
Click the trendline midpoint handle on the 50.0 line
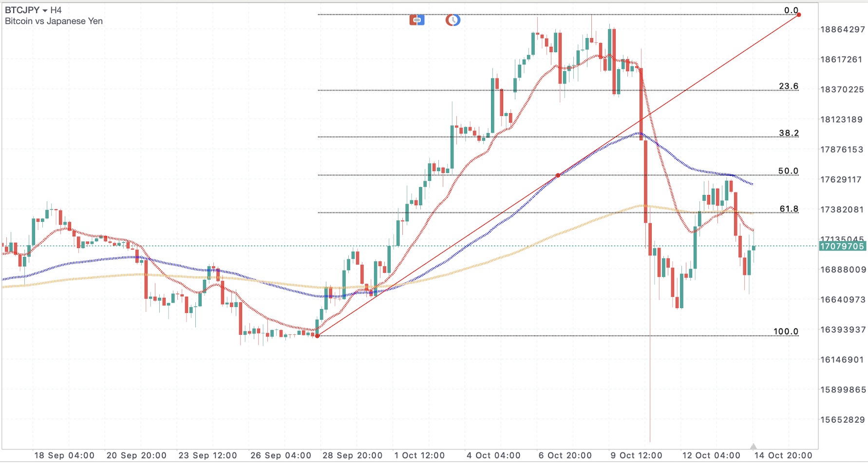tap(558, 175)
